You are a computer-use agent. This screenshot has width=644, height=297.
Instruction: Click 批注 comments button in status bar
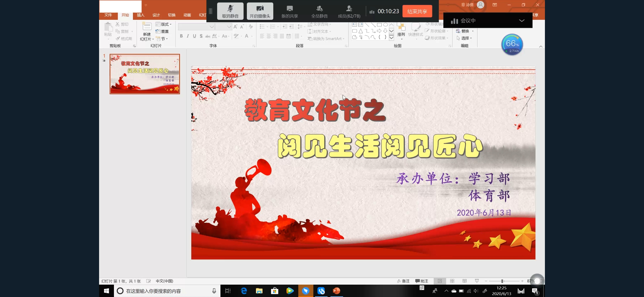(x=422, y=281)
